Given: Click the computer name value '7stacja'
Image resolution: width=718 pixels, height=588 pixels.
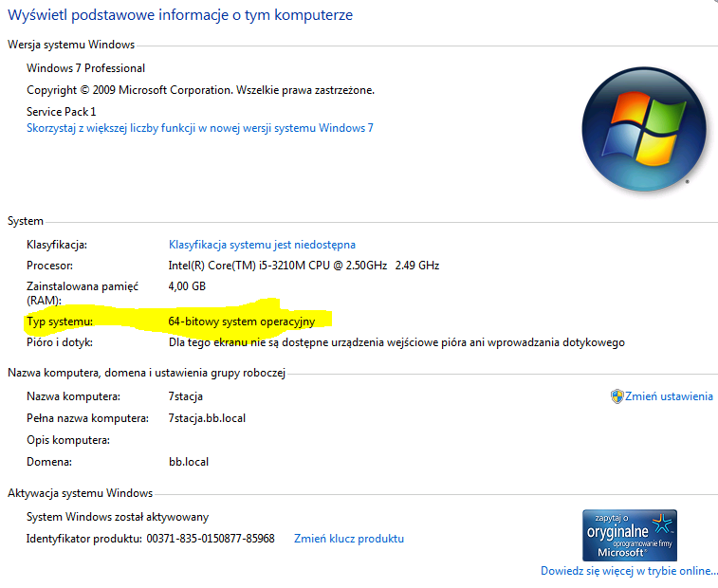Looking at the screenshot, I should tap(186, 396).
